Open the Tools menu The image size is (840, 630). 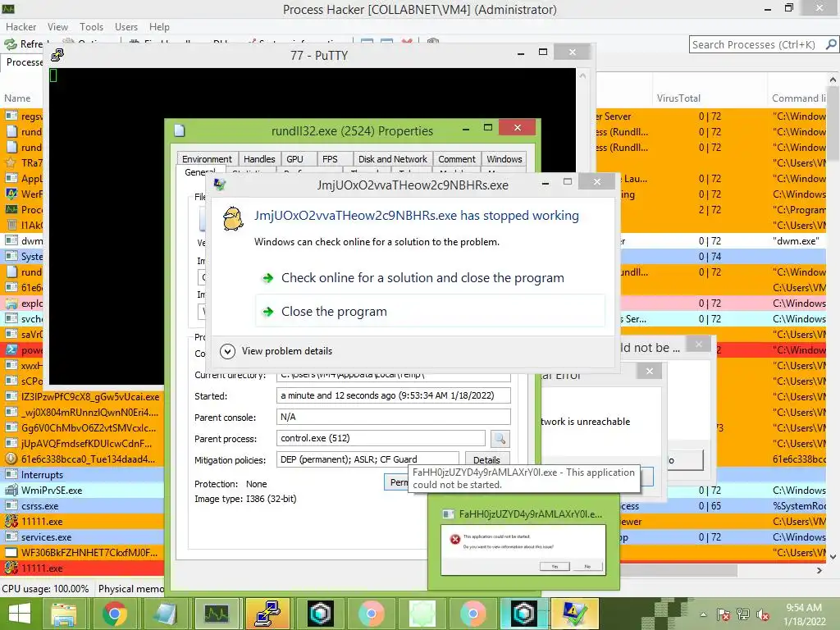click(x=92, y=27)
